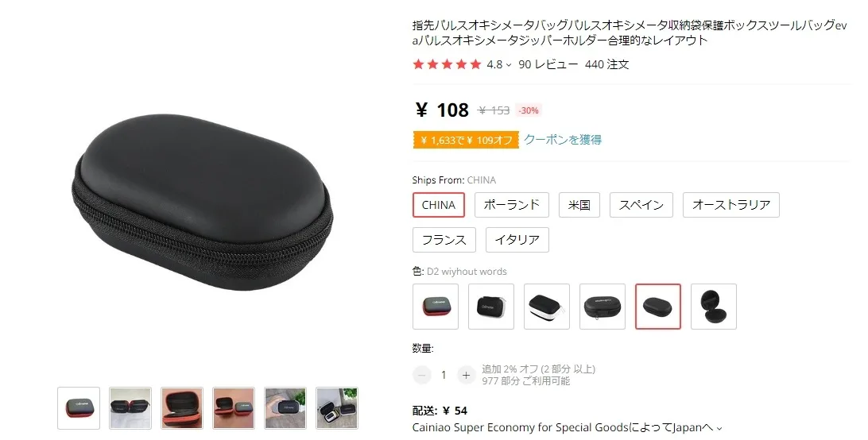Choose オーストラリア shipping origin
Screen dimensions: 868x440
[x=730, y=205]
